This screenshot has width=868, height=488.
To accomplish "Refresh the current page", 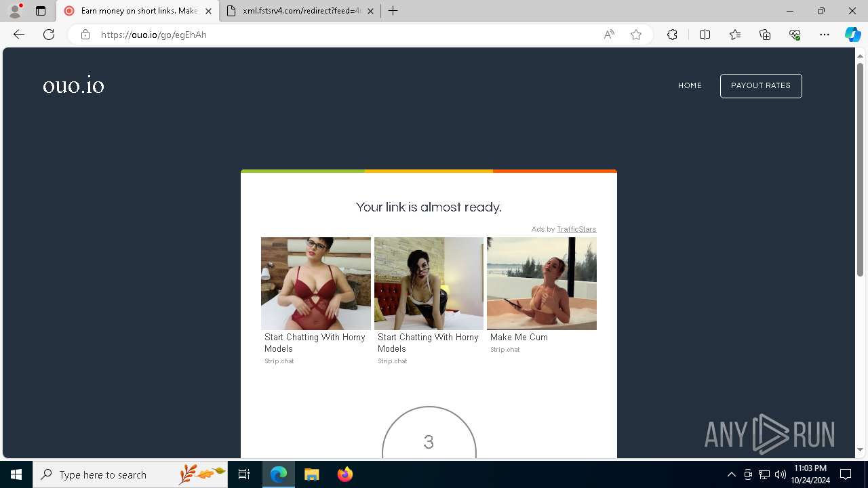I will 49,35.
